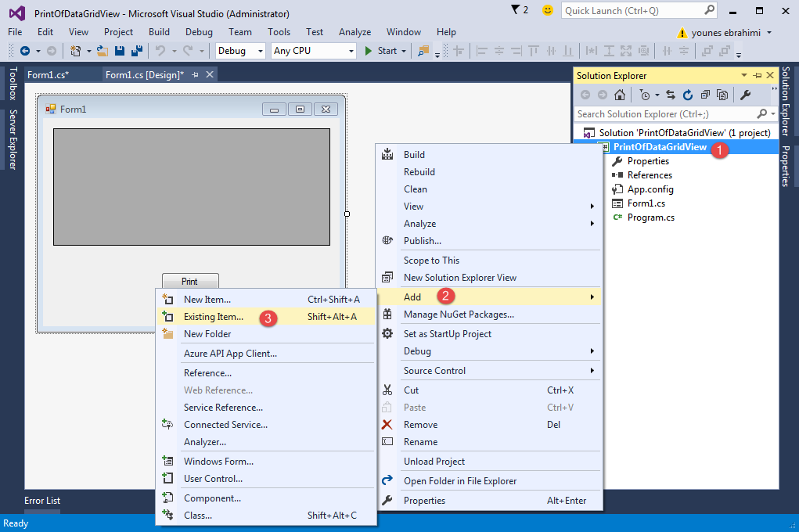799x532 pixels.
Task: Toggle pin on Form1.cs [Design] tab
Action: [x=196, y=75]
